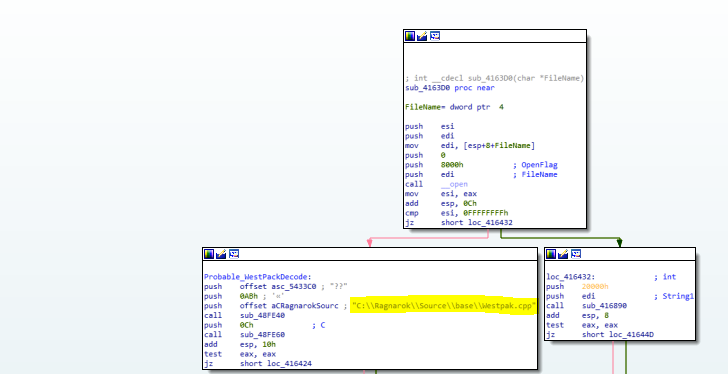Click the 'OpenFlag' comment

click(539, 165)
